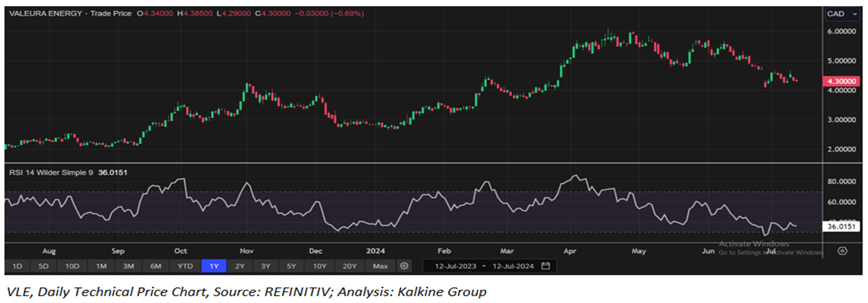Choose the 2Y time range

pyautogui.click(x=239, y=266)
